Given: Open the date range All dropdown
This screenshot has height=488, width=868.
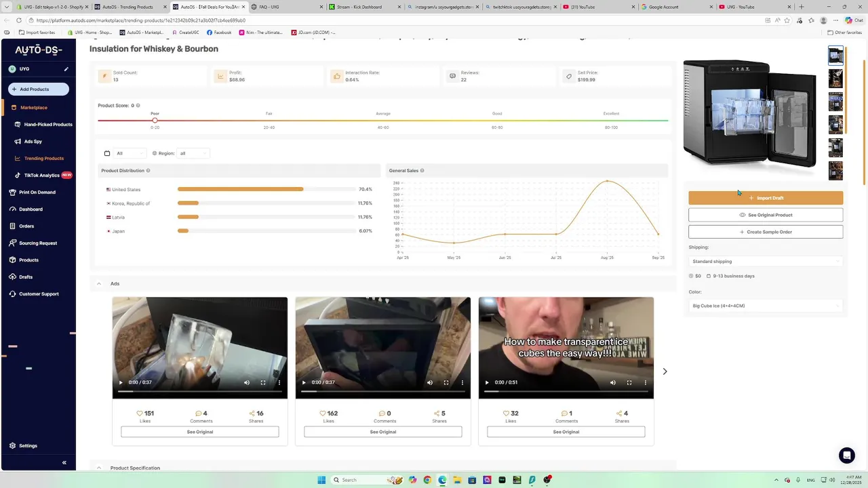Looking at the screenshot, I should point(130,153).
